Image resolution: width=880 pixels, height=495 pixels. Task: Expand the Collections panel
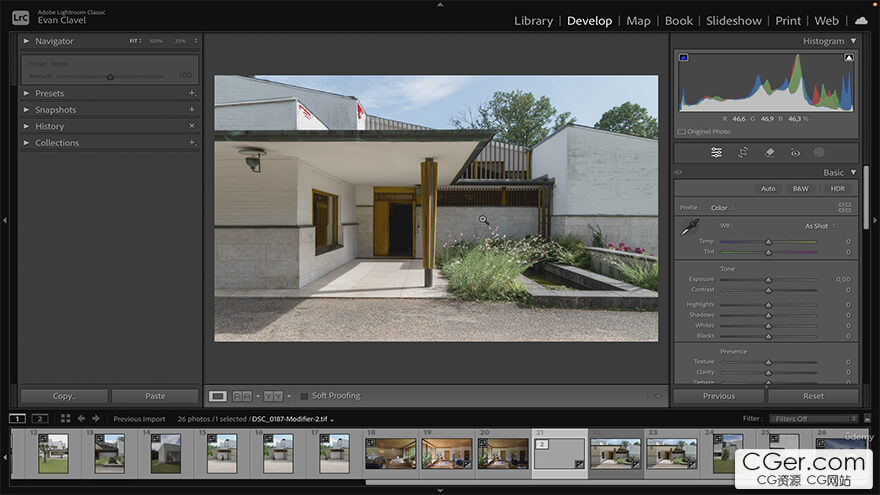26,143
